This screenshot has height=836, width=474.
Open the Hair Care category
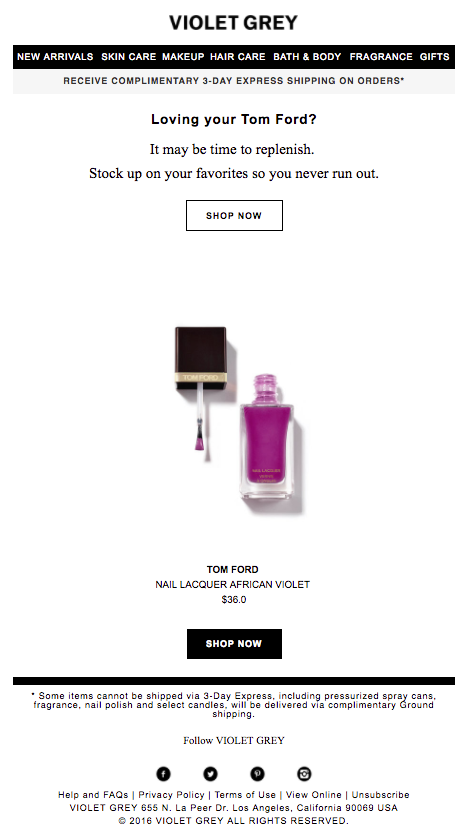point(237,57)
